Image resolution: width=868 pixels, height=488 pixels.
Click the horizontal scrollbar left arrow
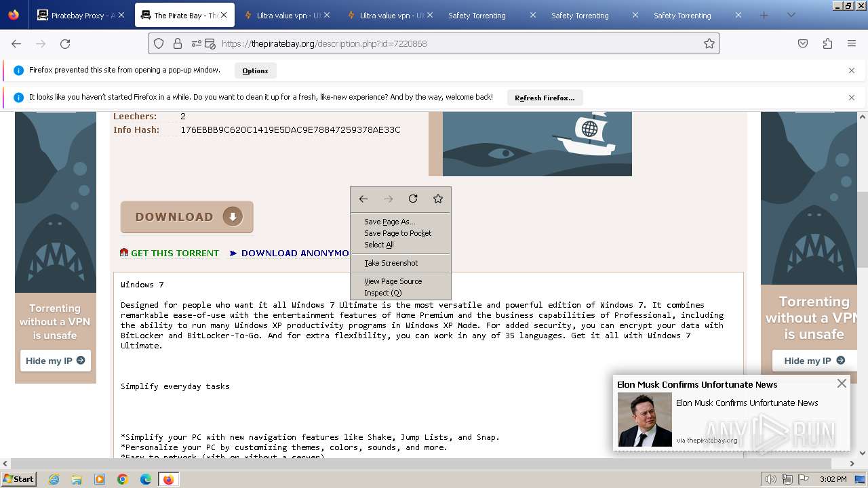5,464
